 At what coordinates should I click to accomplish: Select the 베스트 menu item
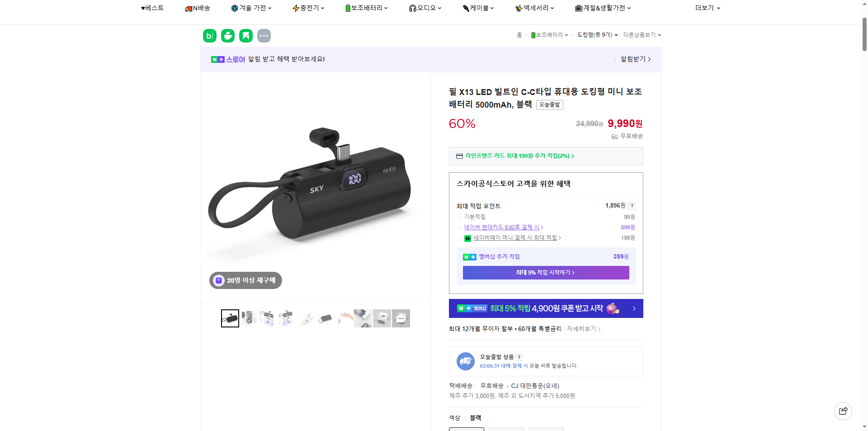pos(153,8)
